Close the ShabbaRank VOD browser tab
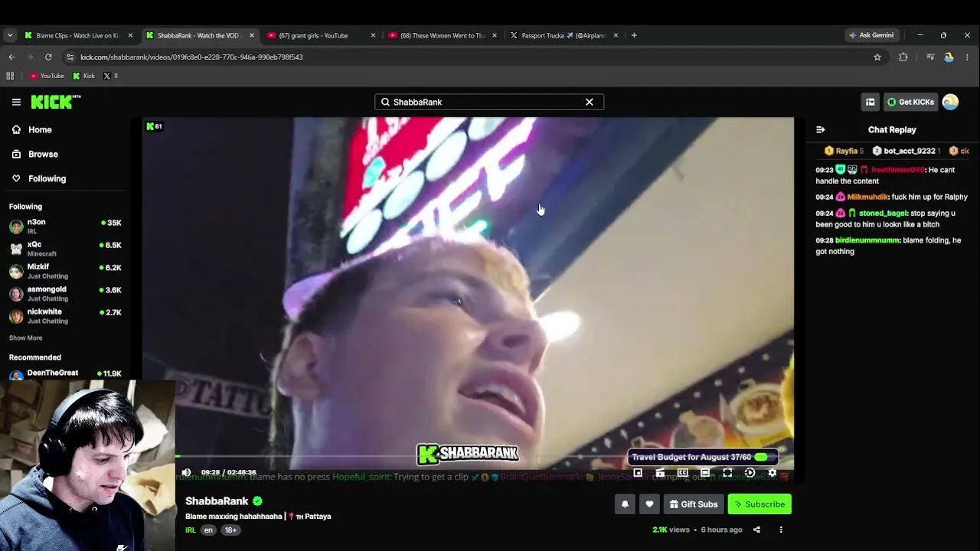The width and height of the screenshot is (980, 551). (x=252, y=35)
